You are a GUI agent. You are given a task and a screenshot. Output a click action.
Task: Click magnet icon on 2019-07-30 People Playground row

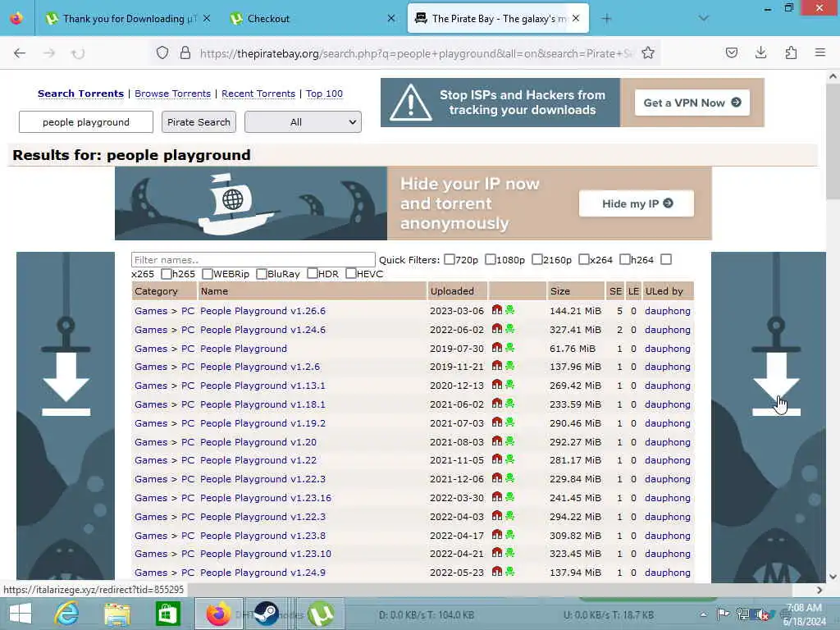496,348
